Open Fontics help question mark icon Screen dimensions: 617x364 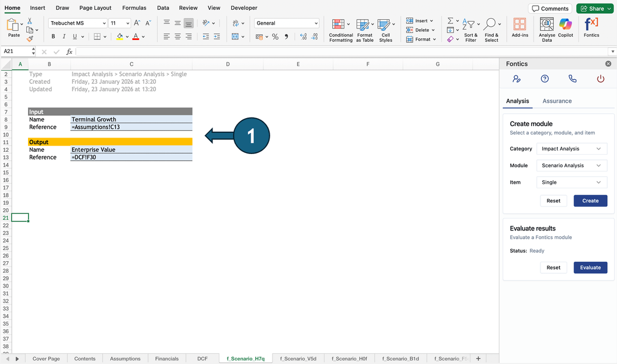coord(544,79)
